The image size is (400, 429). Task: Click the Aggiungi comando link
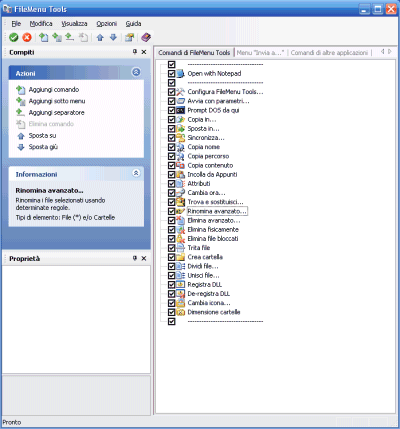(54, 90)
